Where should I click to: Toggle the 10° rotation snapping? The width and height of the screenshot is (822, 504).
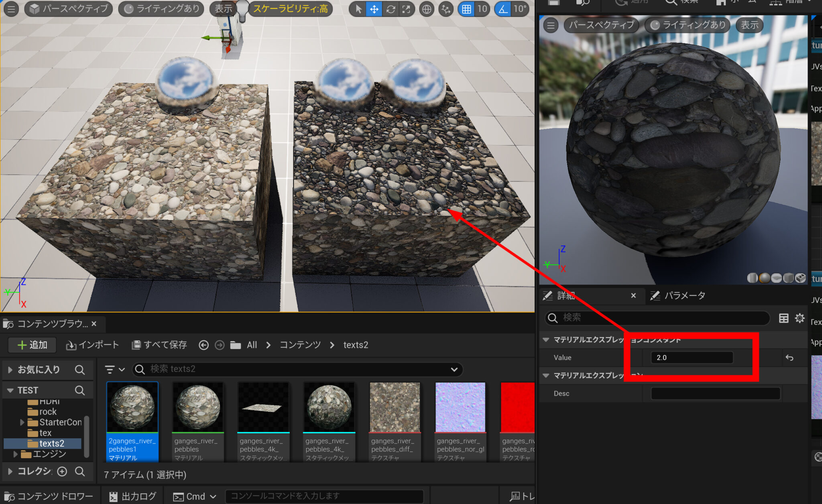click(x=503, y=9)
